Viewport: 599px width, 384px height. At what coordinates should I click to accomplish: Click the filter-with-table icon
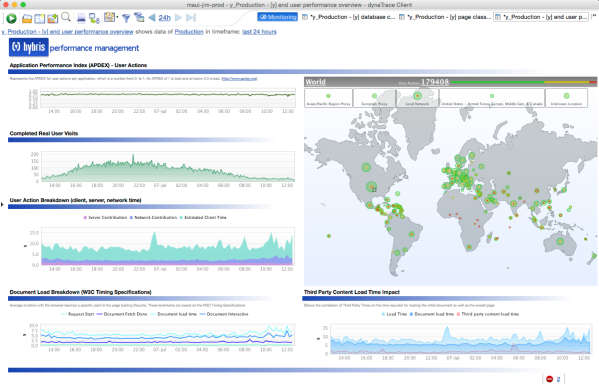coord(139,18)
